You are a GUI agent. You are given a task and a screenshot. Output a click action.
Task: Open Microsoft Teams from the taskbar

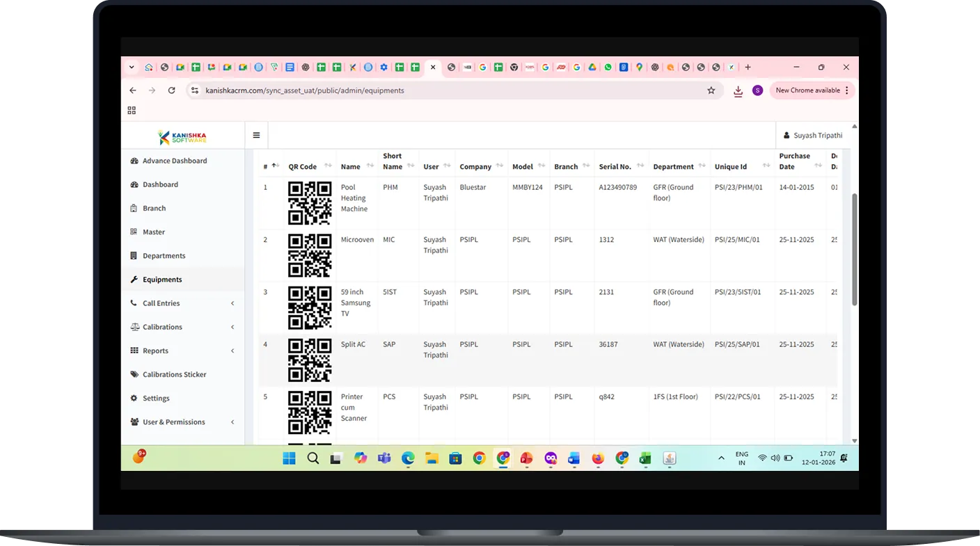(x=384, y=458)
